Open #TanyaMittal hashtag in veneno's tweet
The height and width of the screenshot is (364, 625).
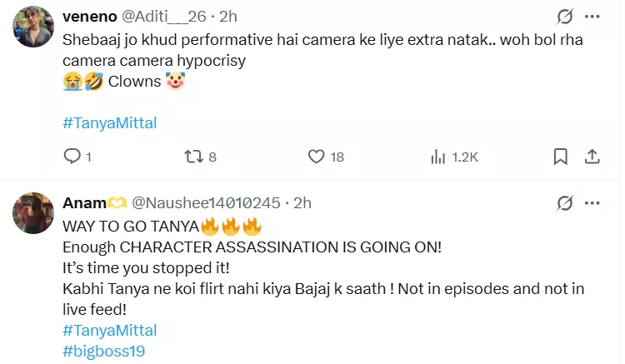(110, 122)
